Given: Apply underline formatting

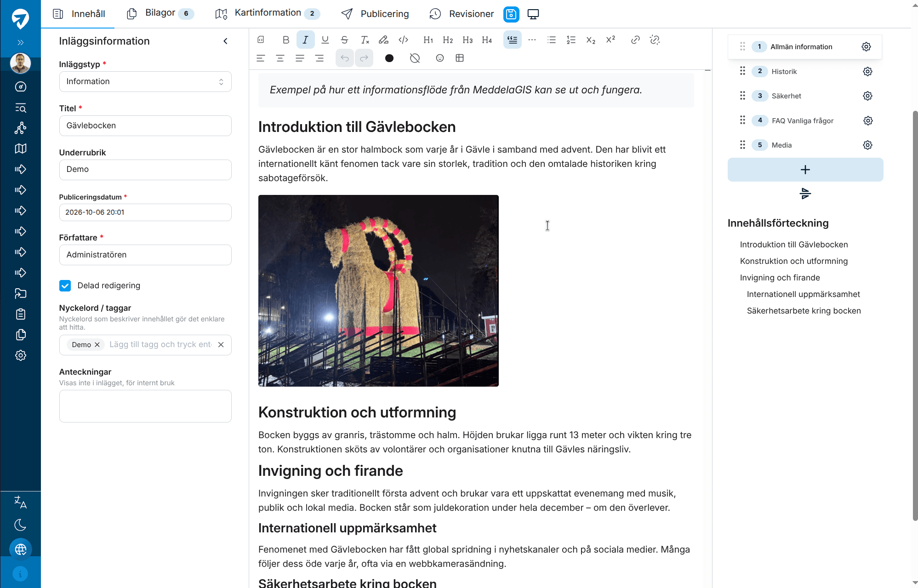Looking at the screenshot, I should coord(325,40).
